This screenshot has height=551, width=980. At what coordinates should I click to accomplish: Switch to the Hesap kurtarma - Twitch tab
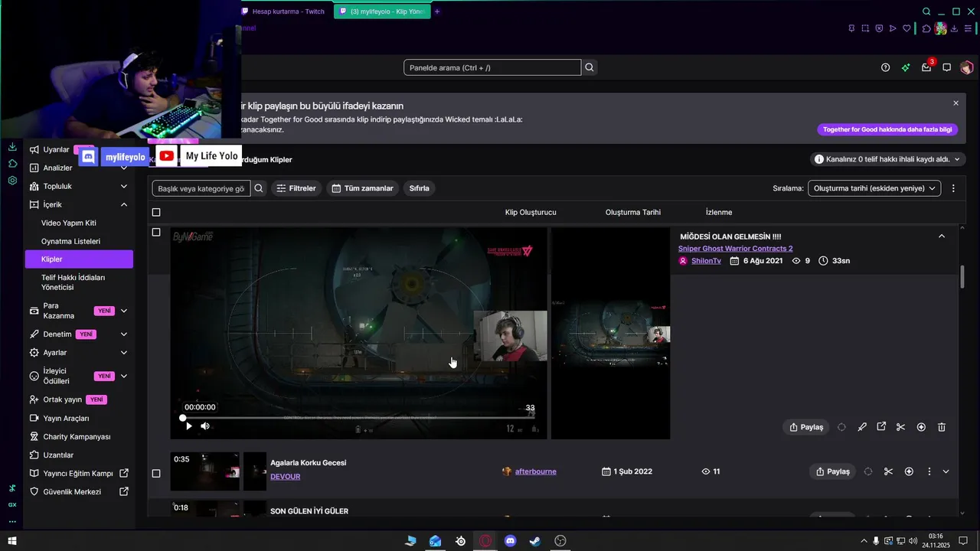point(283,11)
